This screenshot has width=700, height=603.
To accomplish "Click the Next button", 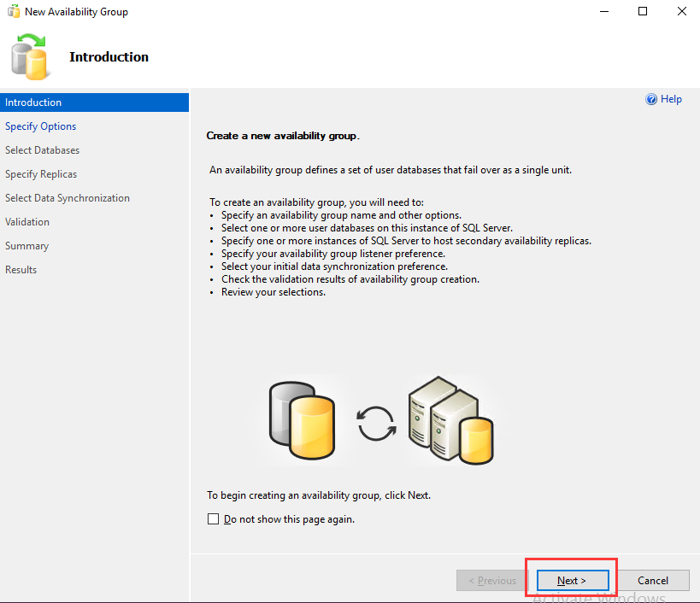I will (573, 580).
